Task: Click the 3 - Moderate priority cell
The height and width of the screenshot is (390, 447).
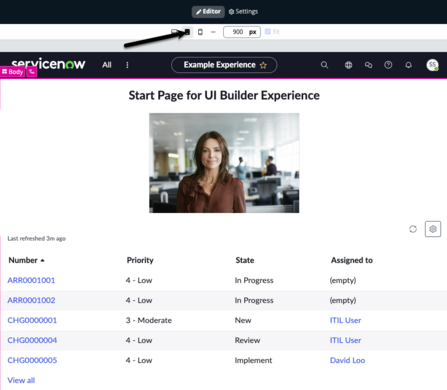Action: pos(149,320)
